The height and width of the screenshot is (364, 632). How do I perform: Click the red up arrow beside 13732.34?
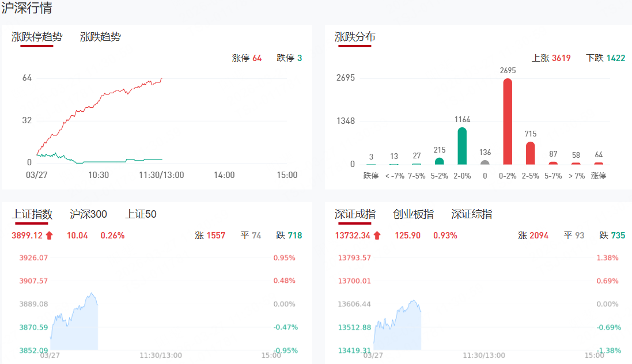(377, 235)
